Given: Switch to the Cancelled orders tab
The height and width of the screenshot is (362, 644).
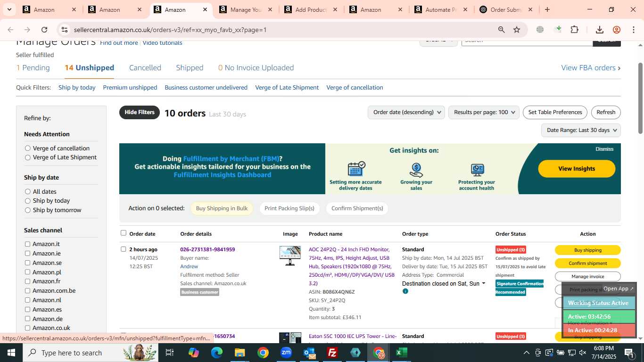Looking at the screenshot, I should (145, 68).
